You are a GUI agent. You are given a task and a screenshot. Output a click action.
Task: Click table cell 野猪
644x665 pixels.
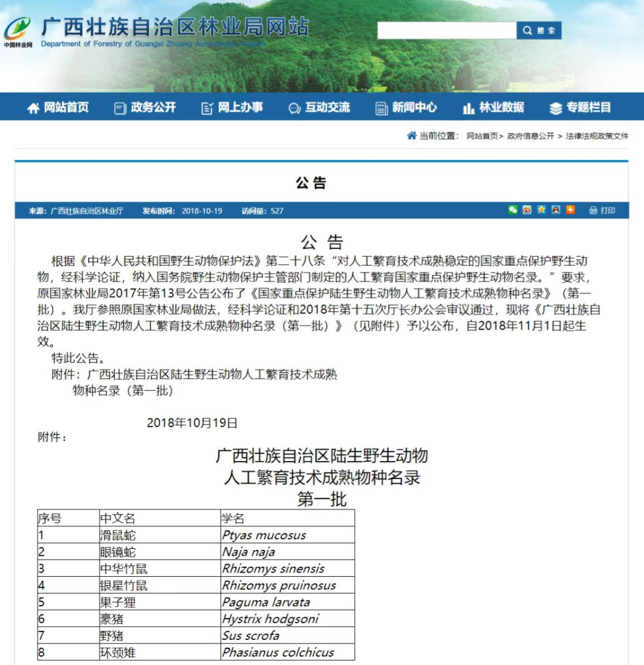(x=160, y=635)
